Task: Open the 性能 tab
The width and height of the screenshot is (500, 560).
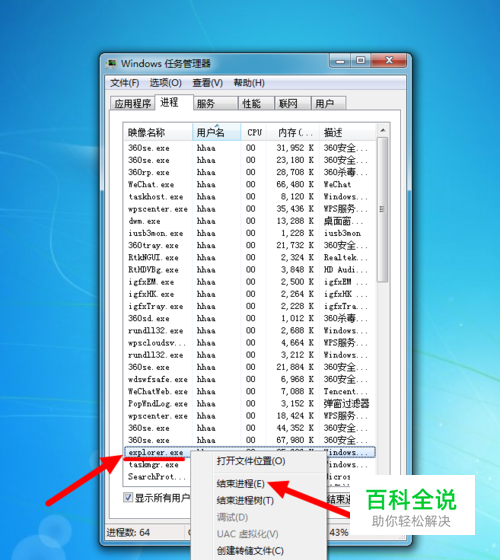Action: pos(256,104)
